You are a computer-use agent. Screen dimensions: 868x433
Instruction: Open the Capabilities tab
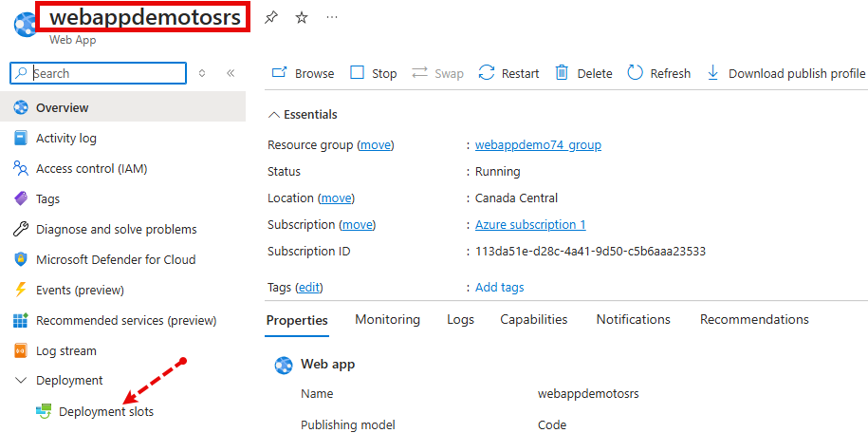pyautogui.click(x=534, y=319)
